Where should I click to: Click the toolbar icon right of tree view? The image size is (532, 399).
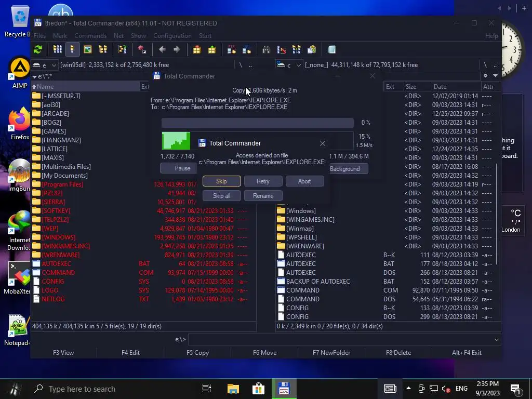pyautogui.click(x=123, y=49)
